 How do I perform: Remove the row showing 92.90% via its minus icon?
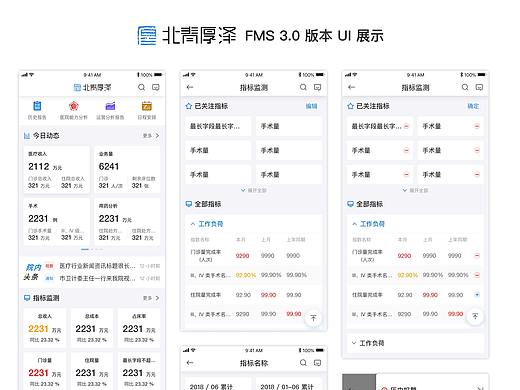click(x=477, y=275)
